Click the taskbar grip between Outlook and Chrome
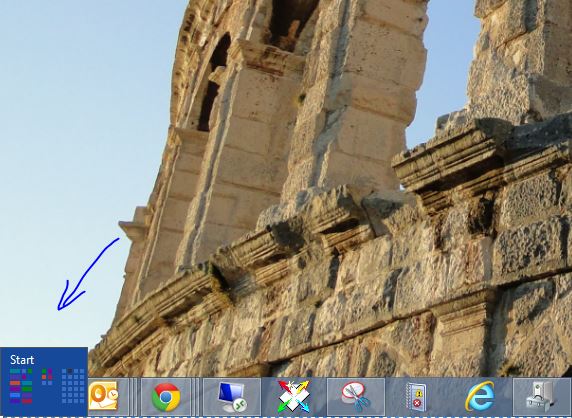572x418 pixels. 135,397
